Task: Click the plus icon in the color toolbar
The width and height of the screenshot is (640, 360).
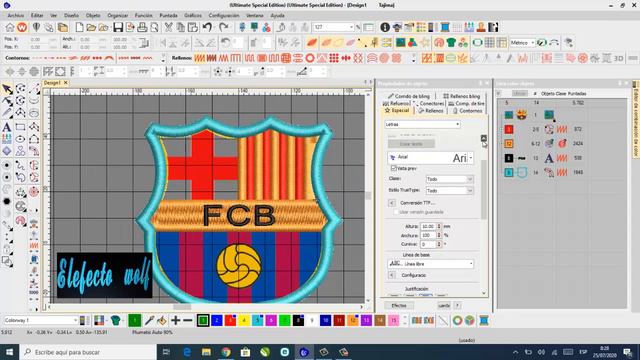Action: 176,320
